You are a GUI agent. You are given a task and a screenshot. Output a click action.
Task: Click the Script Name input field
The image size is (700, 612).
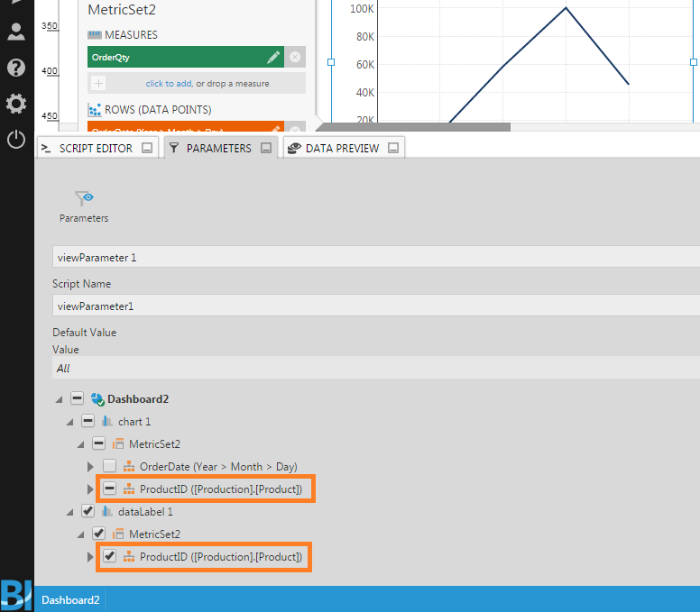point(361,306)
